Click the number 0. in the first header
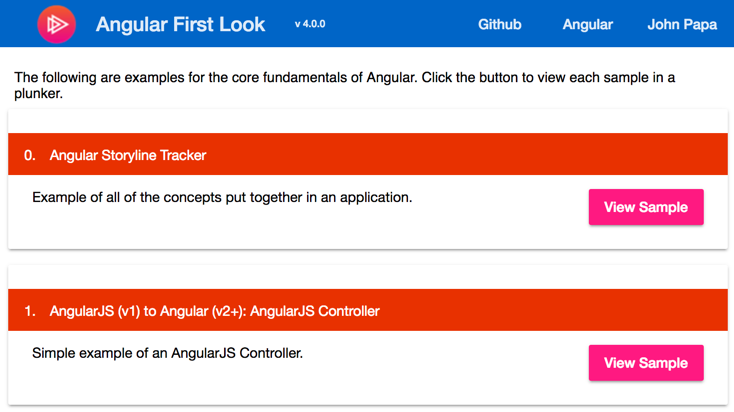 point(29,155)
